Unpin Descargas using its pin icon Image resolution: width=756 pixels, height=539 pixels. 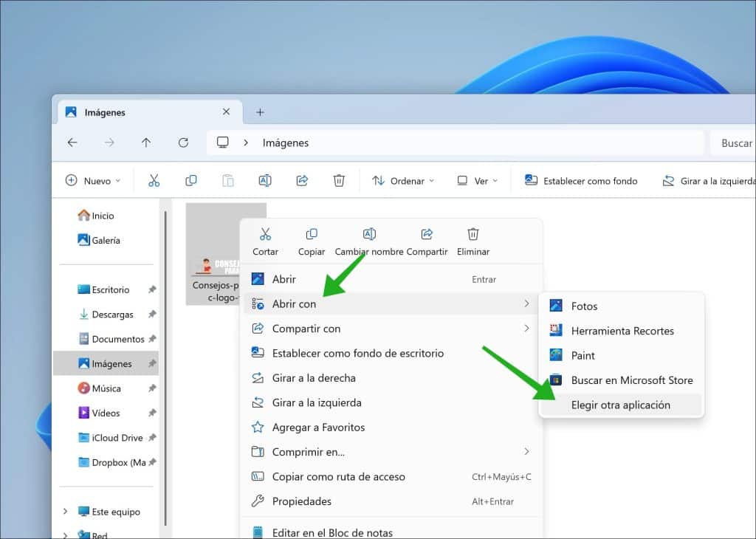152,315
